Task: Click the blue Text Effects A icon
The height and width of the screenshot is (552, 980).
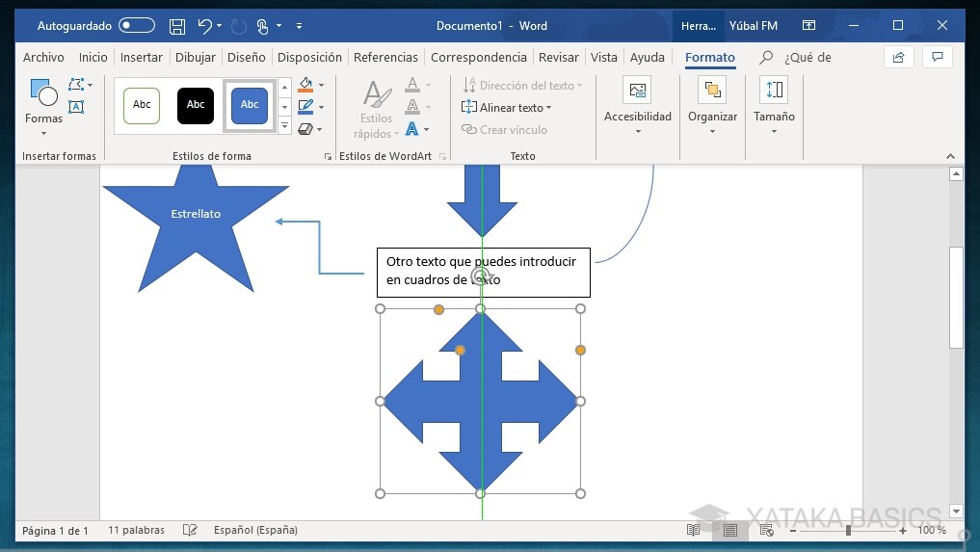Action: tap(412, 129)
